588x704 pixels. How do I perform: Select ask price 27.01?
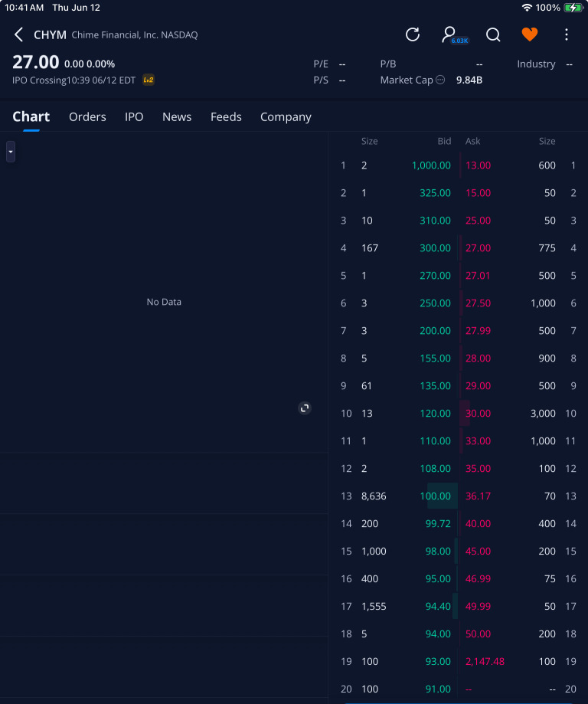click(x=478, y=276)
